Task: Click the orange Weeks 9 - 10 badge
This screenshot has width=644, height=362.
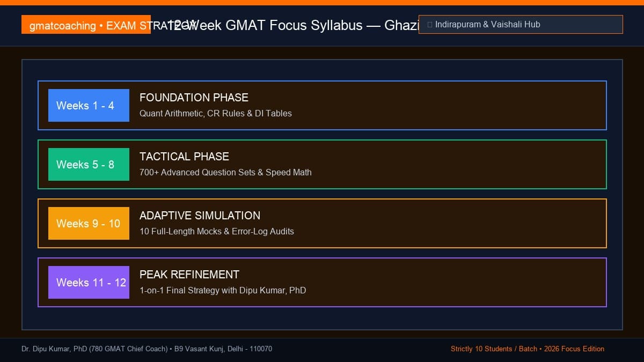Action: click(x=89, y=224)
